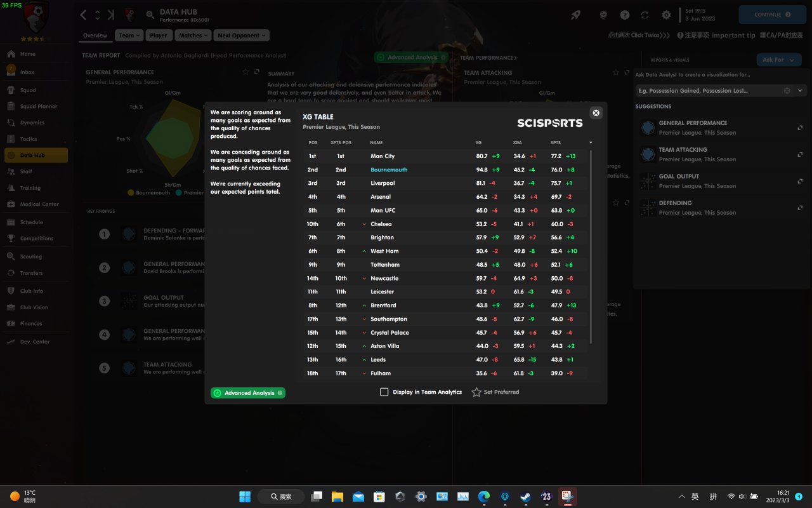This screenshot has width=812, height=508.
Task: Switch to the Overview tab
Action: pyautogui.click(x=95, y=36)
